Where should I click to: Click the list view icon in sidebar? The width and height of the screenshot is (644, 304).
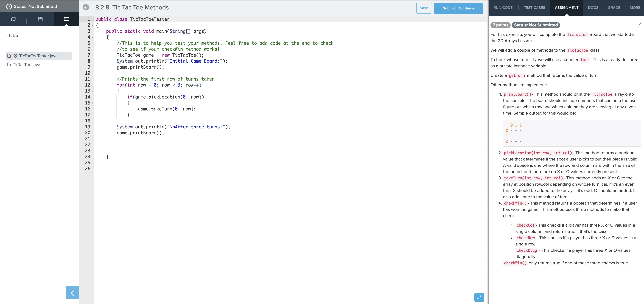tap(66, 19)
